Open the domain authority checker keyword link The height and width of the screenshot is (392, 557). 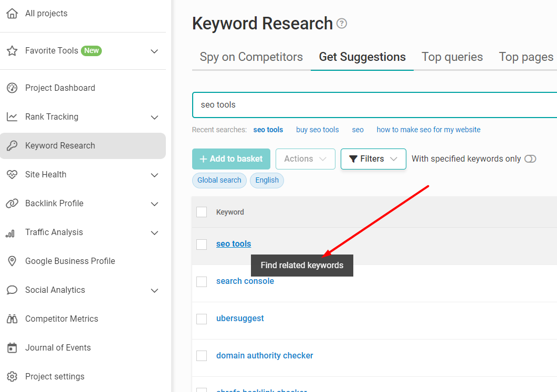[x=265, y=356]
